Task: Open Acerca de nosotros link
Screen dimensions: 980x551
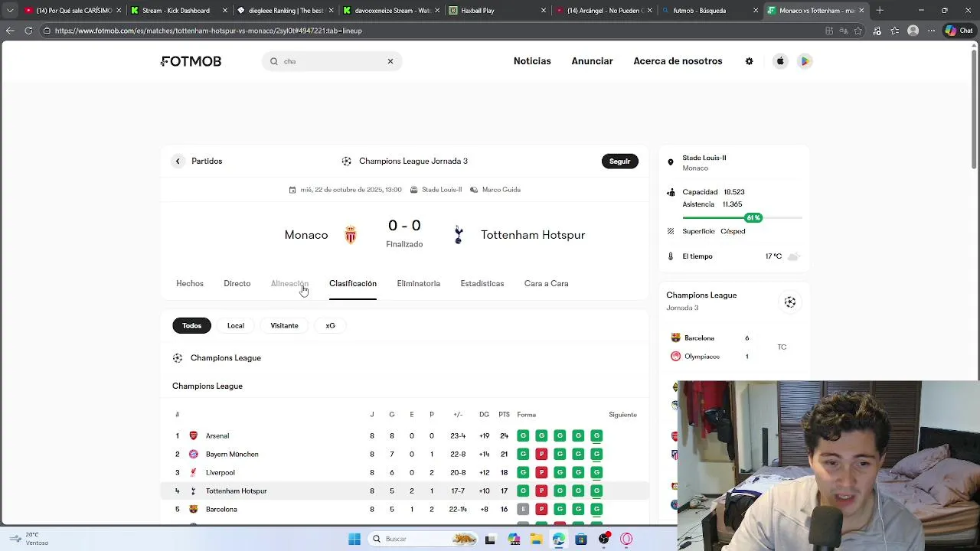Action: (x=678, y=61)
